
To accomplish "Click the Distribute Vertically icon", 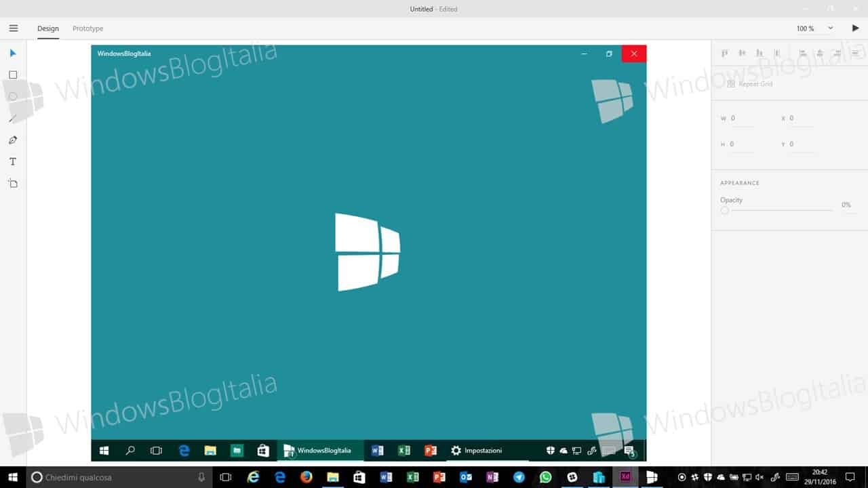I will pyautogui.click(x=777, y=53).
